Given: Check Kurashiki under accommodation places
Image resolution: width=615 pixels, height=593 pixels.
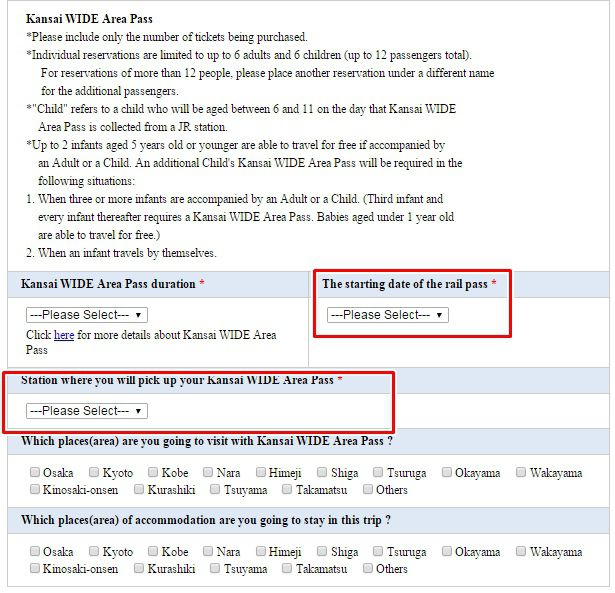Looking at the screenshot, I should (x=139, y=568).
